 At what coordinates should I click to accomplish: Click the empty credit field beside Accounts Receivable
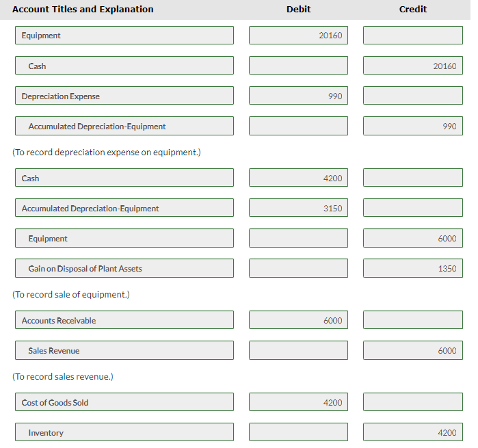(x=413, y=320)
